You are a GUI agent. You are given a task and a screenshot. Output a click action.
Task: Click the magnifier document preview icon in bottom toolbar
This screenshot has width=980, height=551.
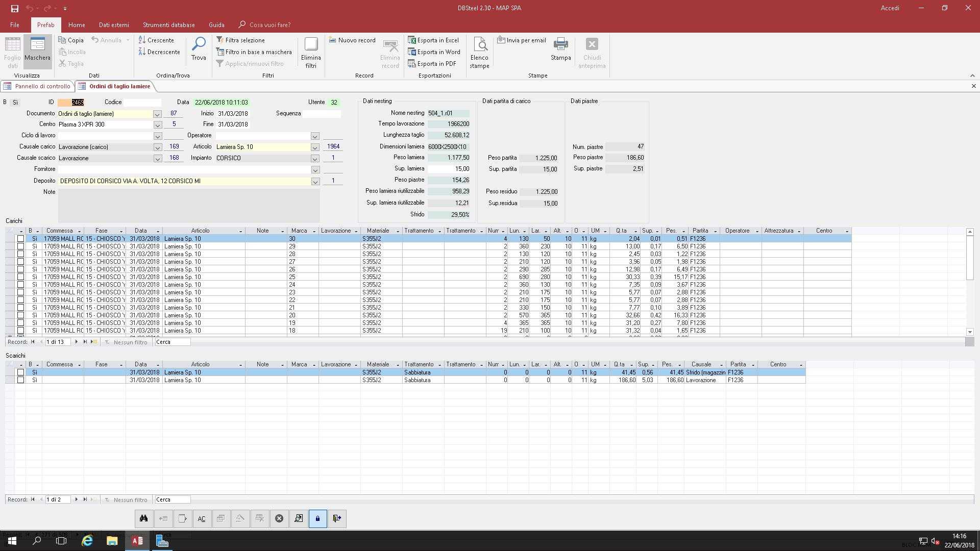click(299, 518)
